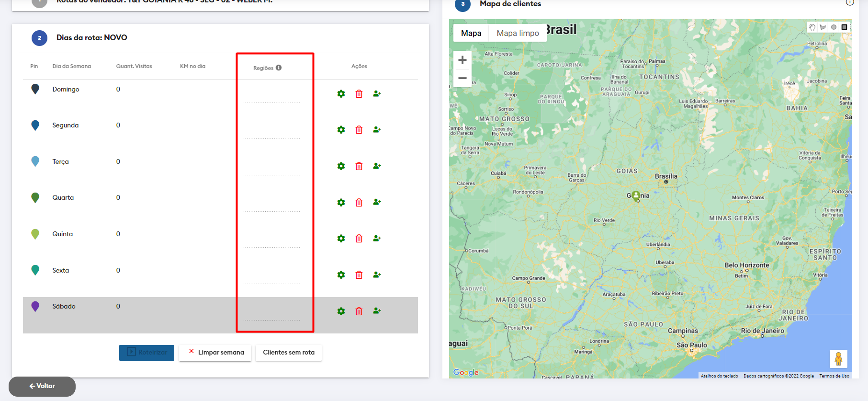Click the Regiões info icon
This screenshot has width=868, height=401.
click(279, 68)
